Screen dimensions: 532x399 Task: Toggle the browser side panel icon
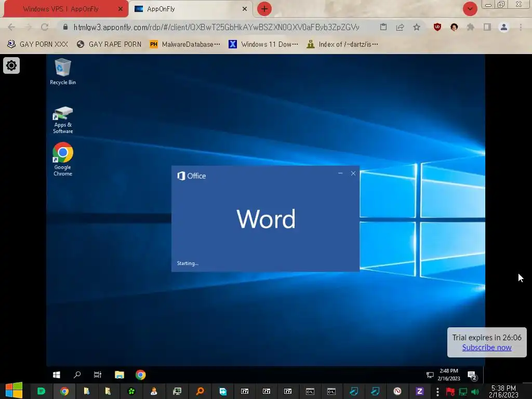(x=487, y=27)
